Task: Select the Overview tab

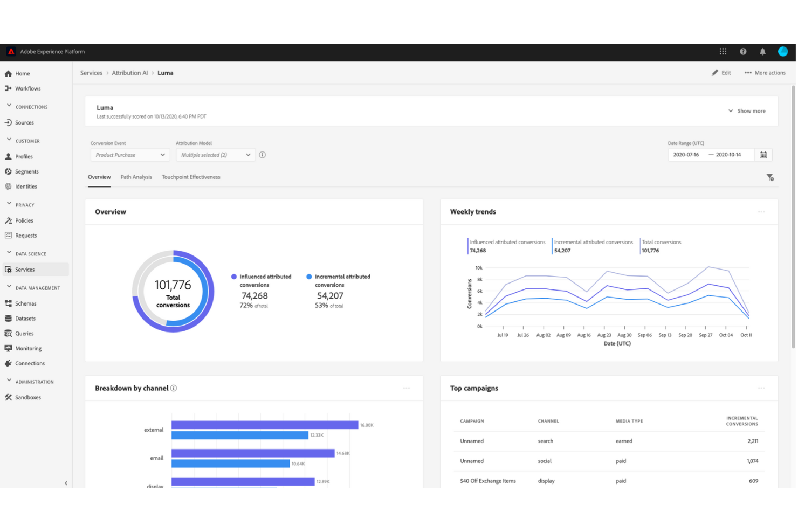Action: [99, 177]
